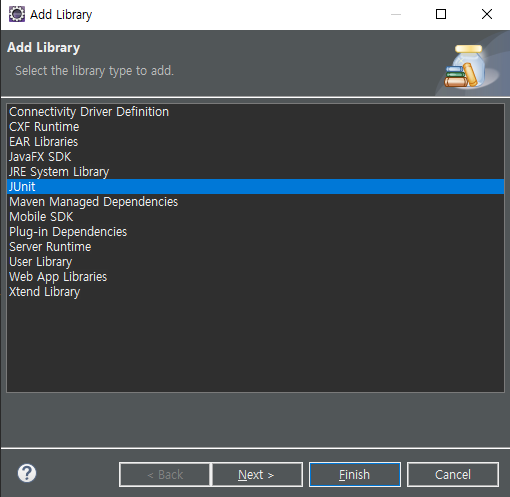Click the Eclipse icon in title bar
Screen dimensions: 510x497
[17, 14]
